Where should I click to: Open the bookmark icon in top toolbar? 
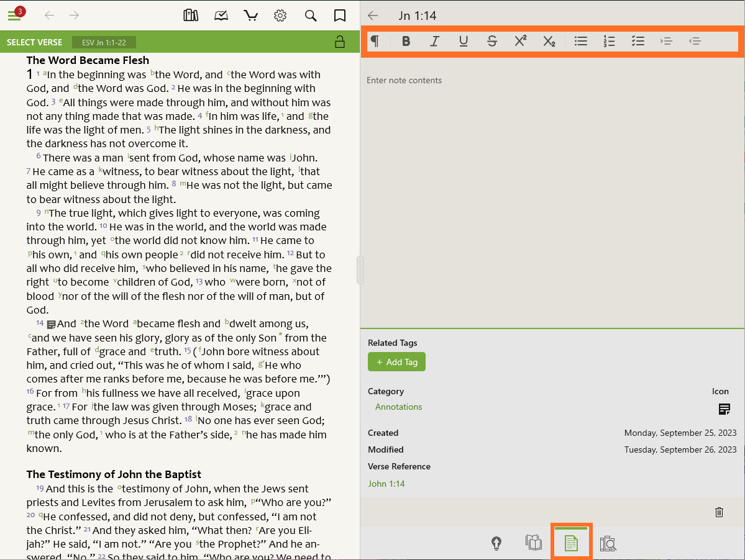(340, 16)
